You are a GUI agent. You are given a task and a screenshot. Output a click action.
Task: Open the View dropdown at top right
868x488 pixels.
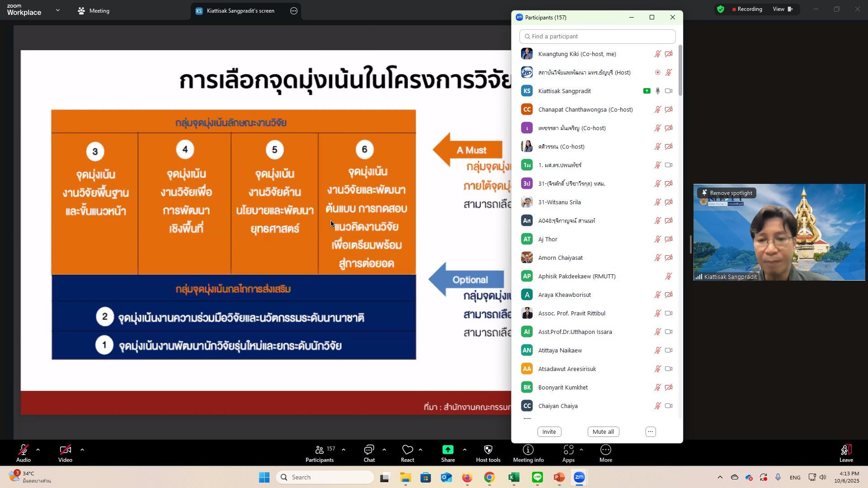tap(783, 9)
